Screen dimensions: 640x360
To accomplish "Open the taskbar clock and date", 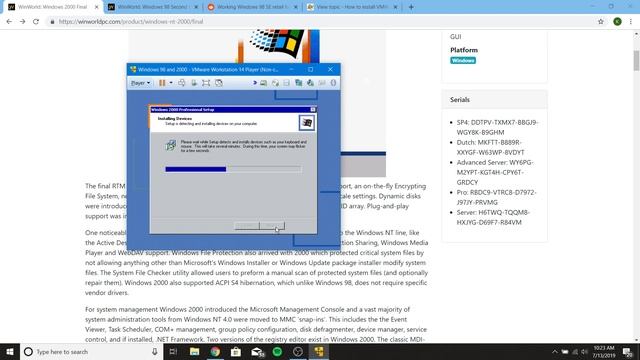I will pyautogui.click(x=604, y=351).
